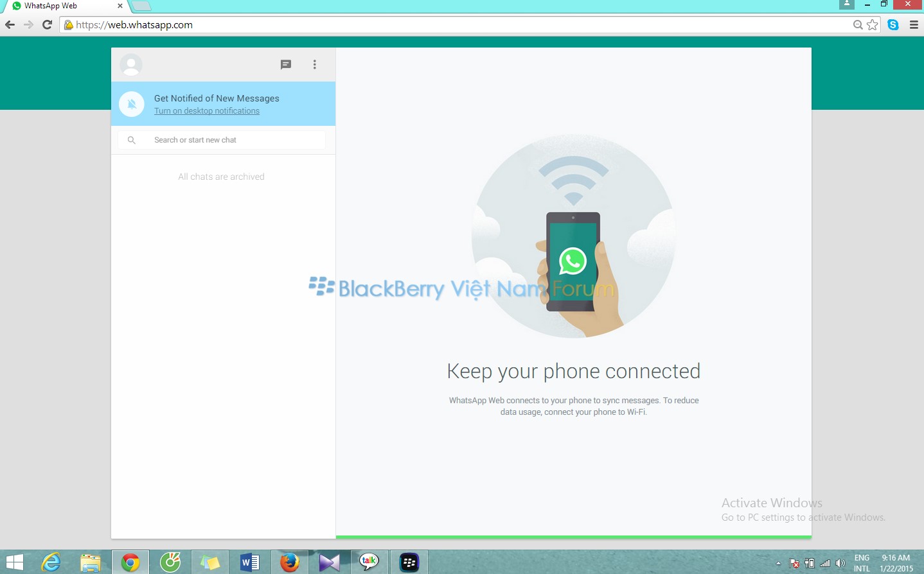Open the volume speaker tray icon

(x=840, y=564)
